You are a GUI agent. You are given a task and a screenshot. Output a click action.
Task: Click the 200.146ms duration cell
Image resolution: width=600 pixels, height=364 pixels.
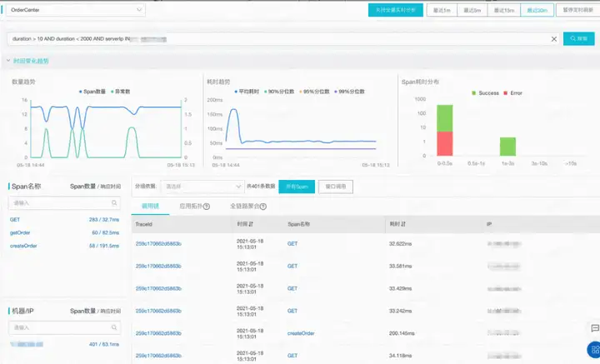click(402, 333)
